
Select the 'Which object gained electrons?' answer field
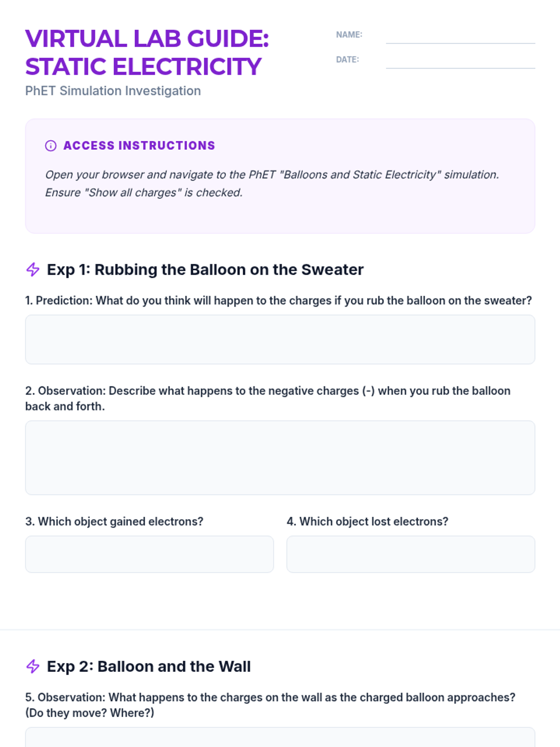coord(149,554)
